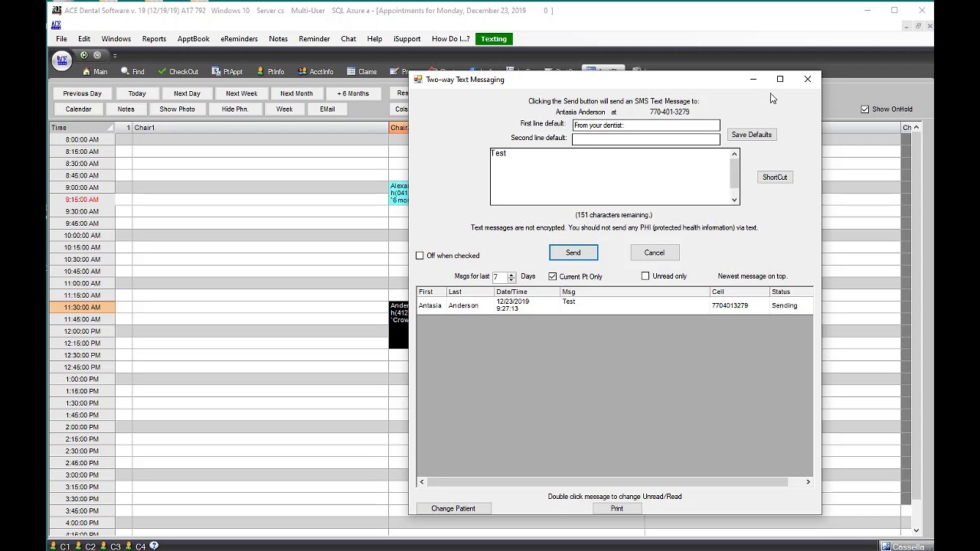980x551 pixels.
Task: Click the Change Patient button
Action: [x=453, y=509]
